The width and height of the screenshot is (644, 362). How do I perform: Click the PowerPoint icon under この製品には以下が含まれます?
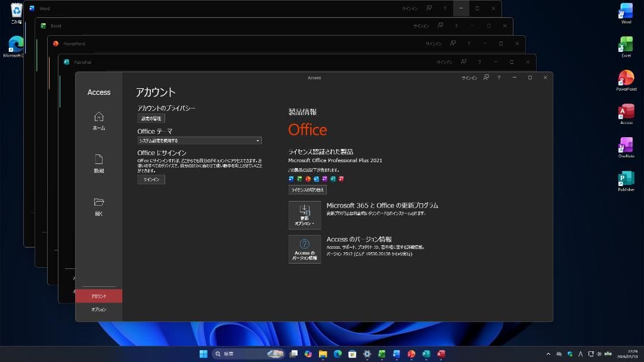point(307,178)
